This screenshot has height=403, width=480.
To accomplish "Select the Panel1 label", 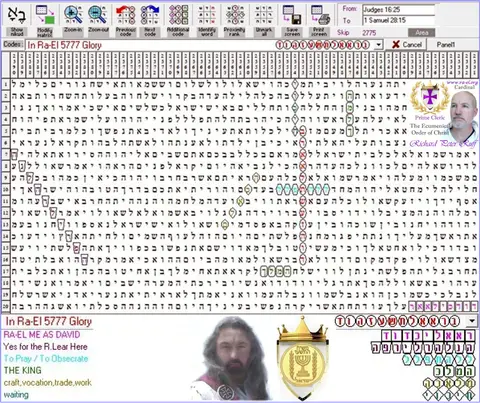I will (446, 44).
